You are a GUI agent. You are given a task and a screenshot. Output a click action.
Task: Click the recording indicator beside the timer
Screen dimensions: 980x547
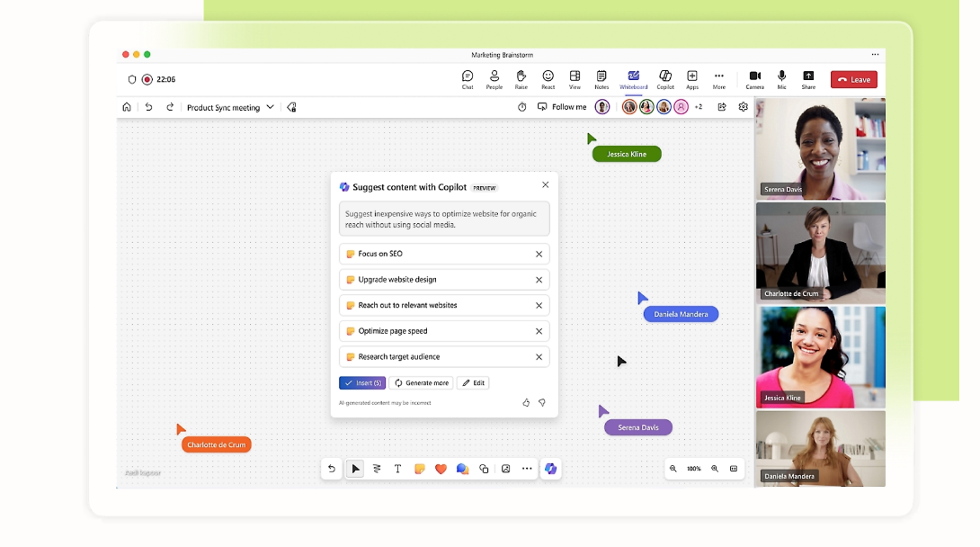(147, 79)
